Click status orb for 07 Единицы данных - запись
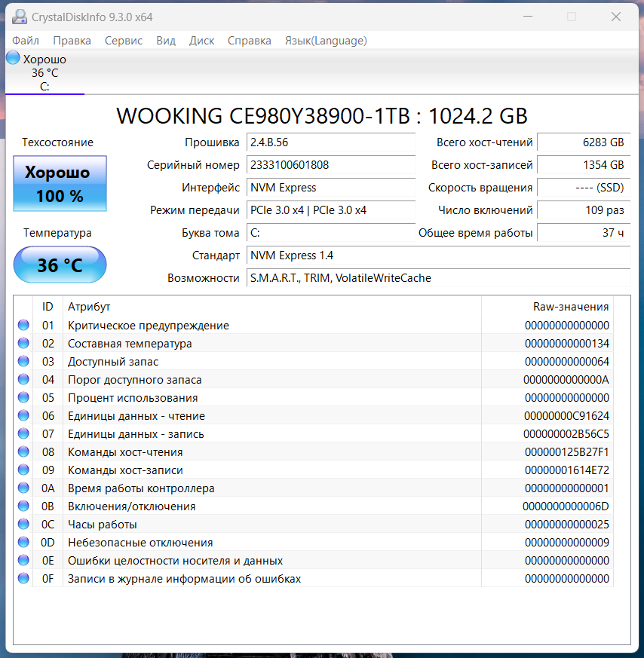The width and height of the screenshot is (644, 658). [x=23, y=433]
